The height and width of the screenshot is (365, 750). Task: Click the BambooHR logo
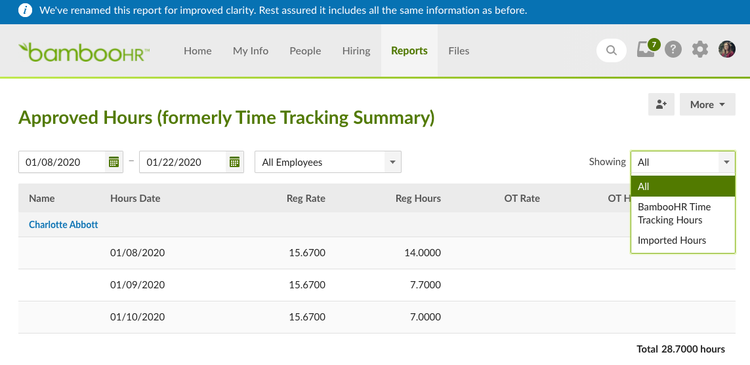point(84,52)
